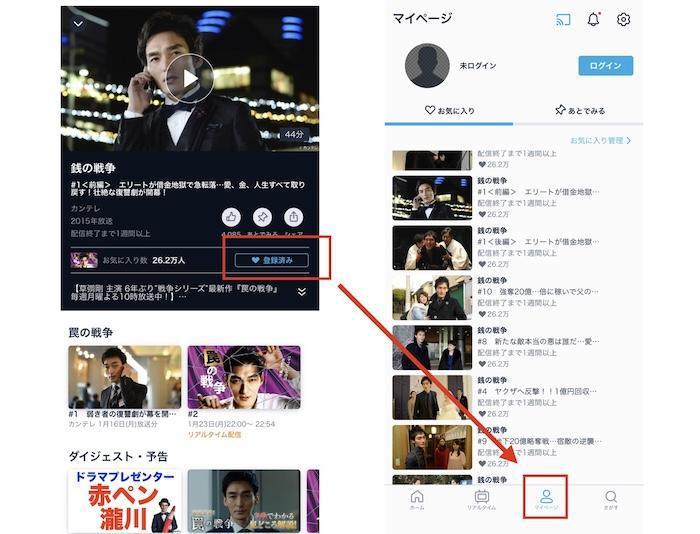Tap the share icon
700x534 pixels.
coord(293,217)
